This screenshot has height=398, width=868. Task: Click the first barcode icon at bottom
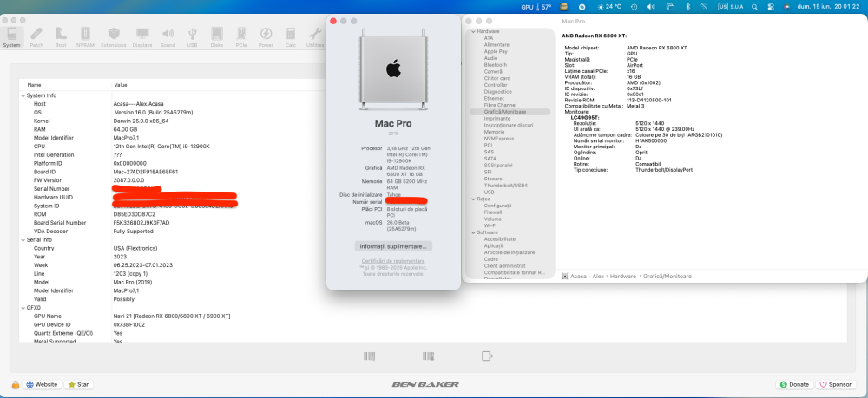click(369, 356)
